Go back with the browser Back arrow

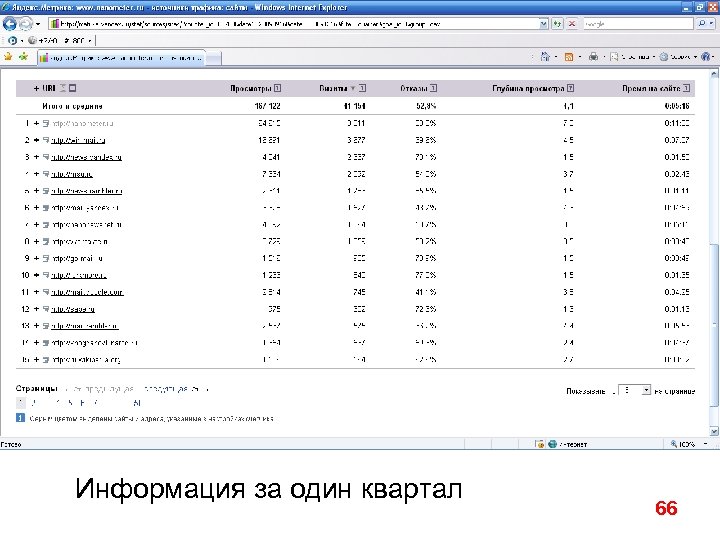coord(9,23)
